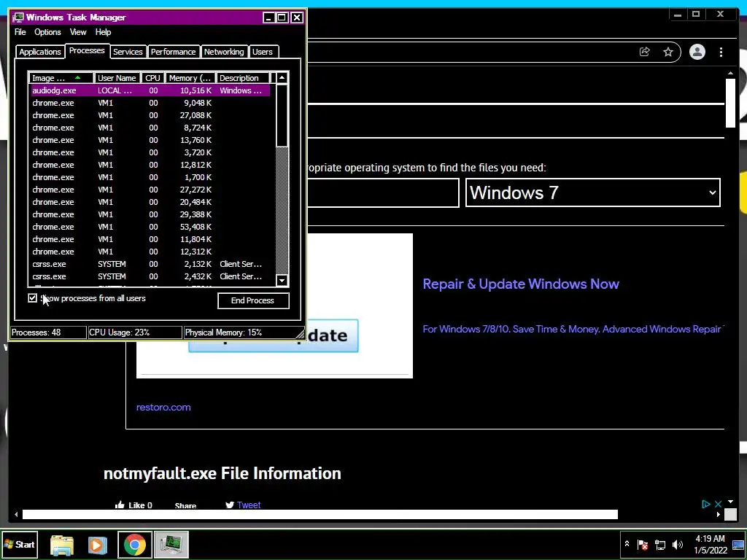This screenshot has height=560, width=747.
Task: Open the Windows 7 OS dropdown
Action: pos(592,192)
